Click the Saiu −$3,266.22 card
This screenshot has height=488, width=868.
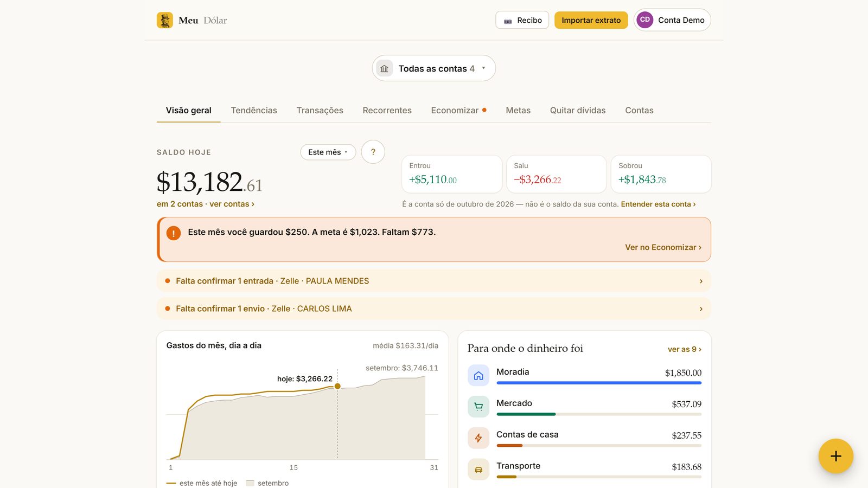tap(557, 174)
